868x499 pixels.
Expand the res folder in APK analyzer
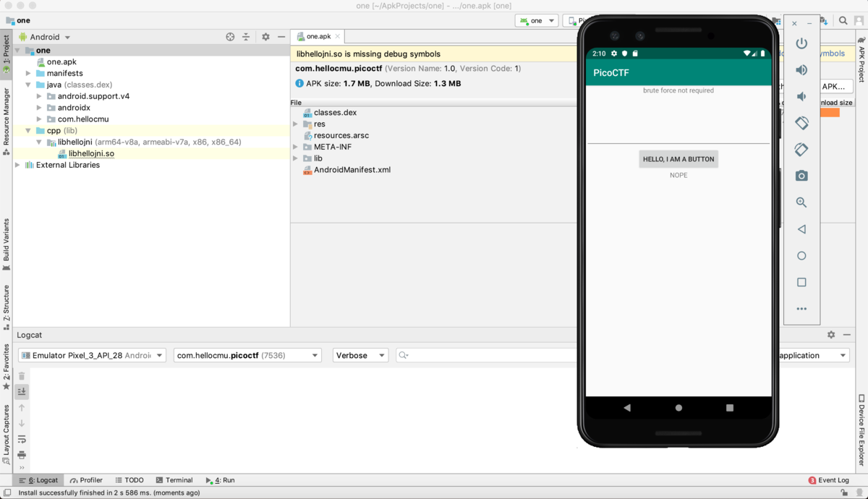pos(295,124)
